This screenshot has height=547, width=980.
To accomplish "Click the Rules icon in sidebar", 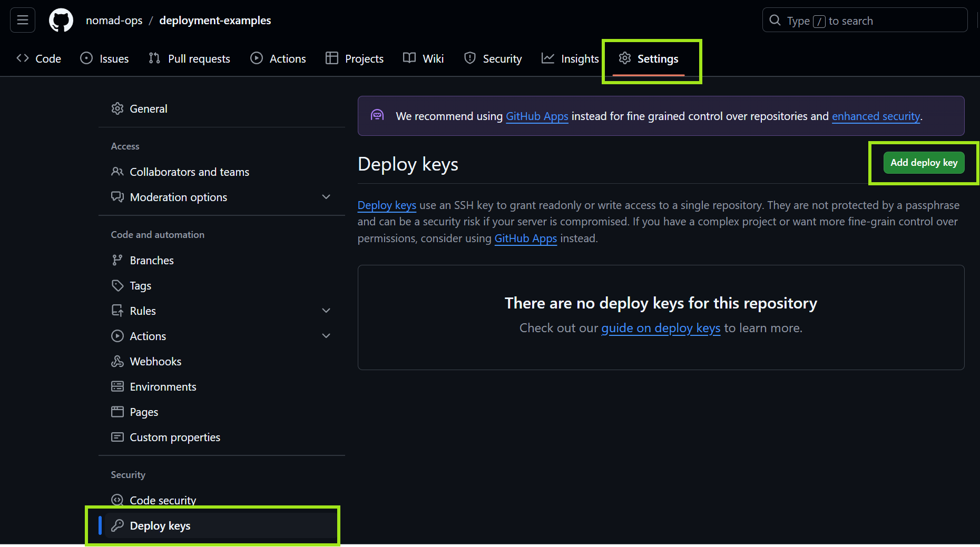I will 117,311.
